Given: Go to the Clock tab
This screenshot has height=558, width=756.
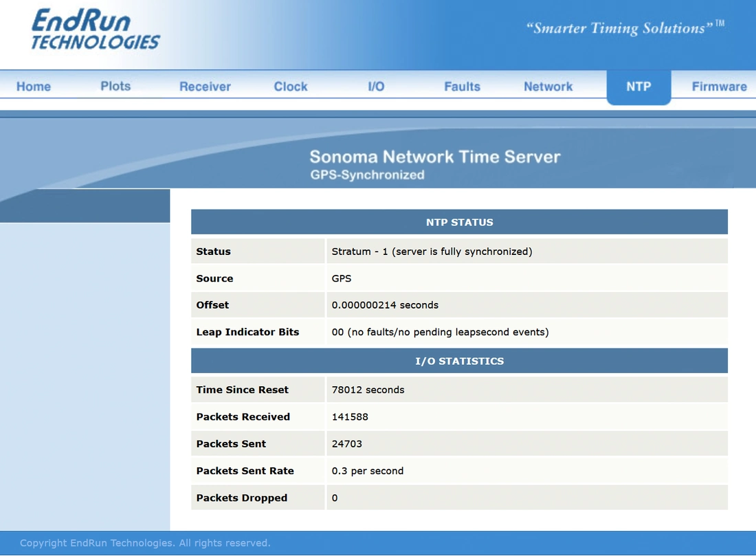Looking at the screenshot, I should [291, 87].
